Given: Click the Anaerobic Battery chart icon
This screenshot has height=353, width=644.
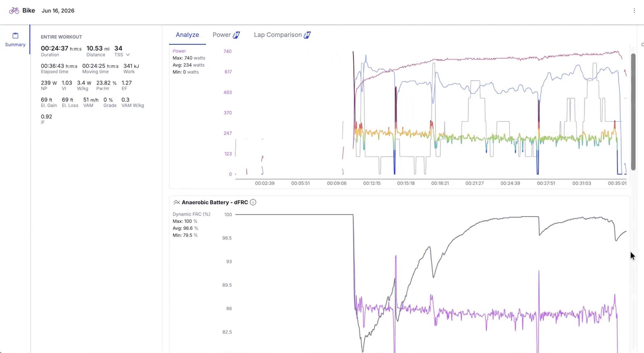Looking at the screenshot, I should tap(177, 202).
